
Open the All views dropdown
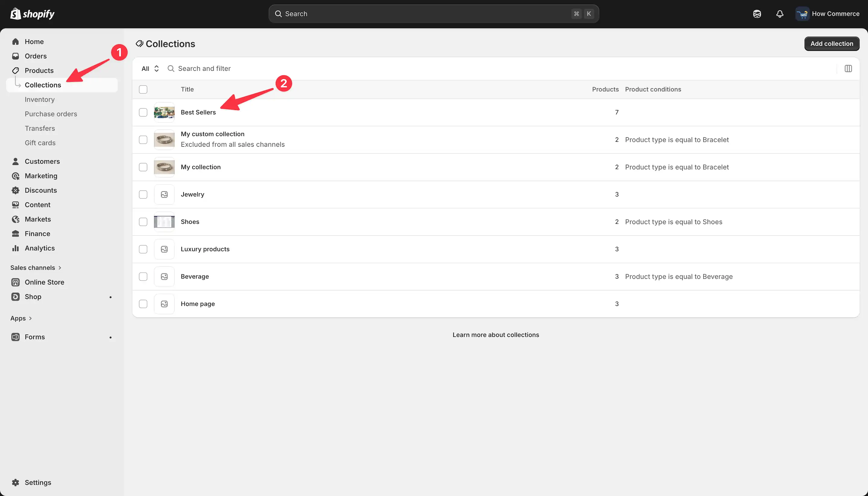tap(150, 68)
